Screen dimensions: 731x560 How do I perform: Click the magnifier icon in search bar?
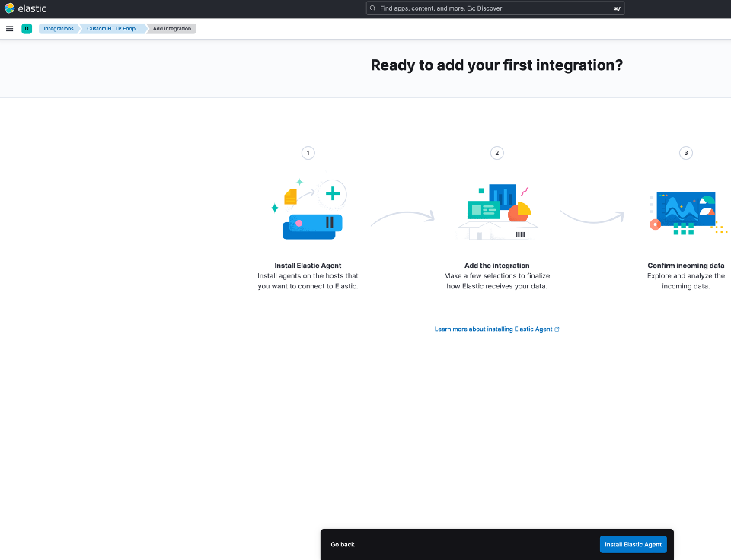pyautogui.click(x=373, y=8)
